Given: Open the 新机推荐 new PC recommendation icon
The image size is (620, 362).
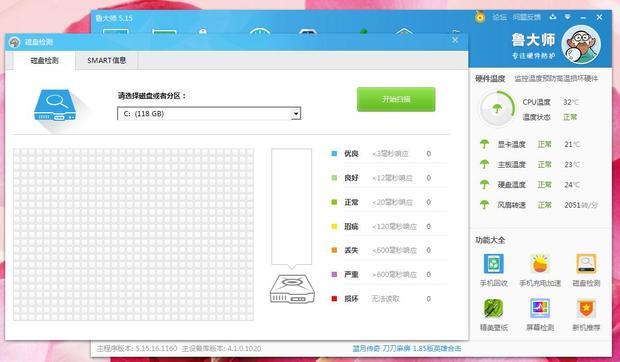Looking at the screenshot, I should click(x=586, y=308).
